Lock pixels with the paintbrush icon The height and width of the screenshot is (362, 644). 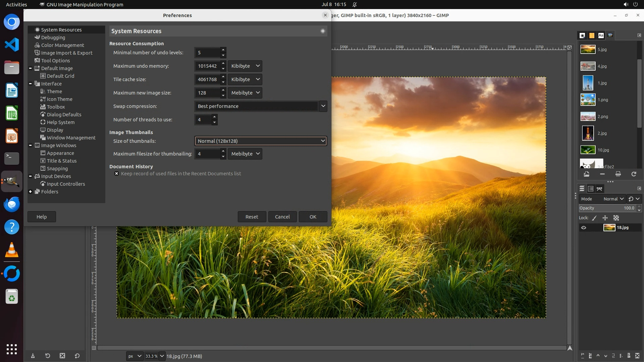594,218
